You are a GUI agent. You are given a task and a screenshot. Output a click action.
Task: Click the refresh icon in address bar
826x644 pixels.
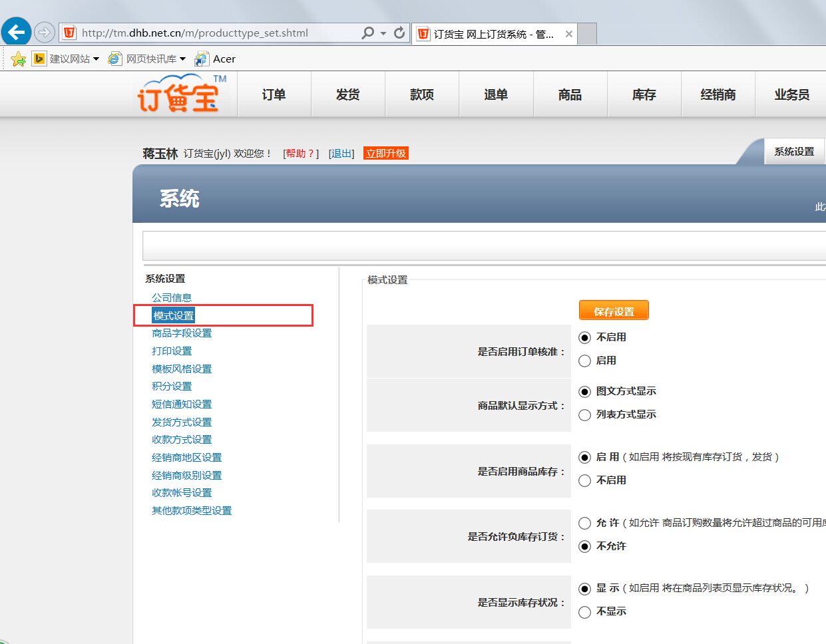pos(399,33)
